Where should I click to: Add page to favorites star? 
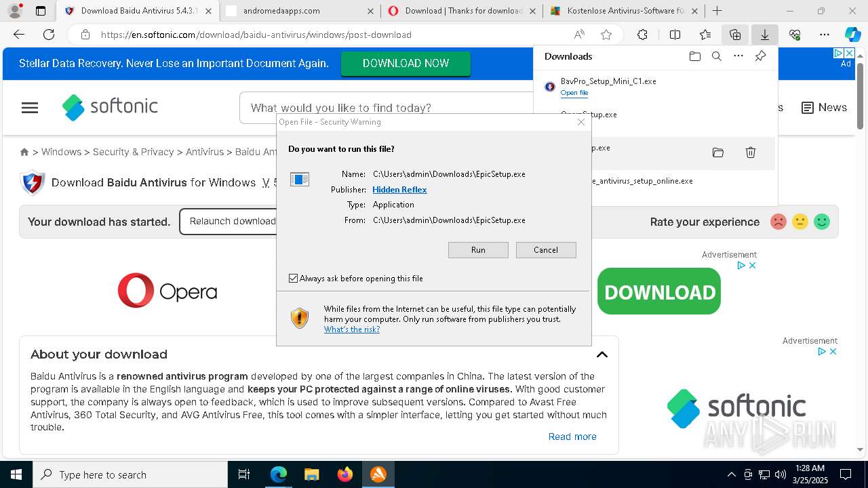pyautogui.click(x=606, y=35)
